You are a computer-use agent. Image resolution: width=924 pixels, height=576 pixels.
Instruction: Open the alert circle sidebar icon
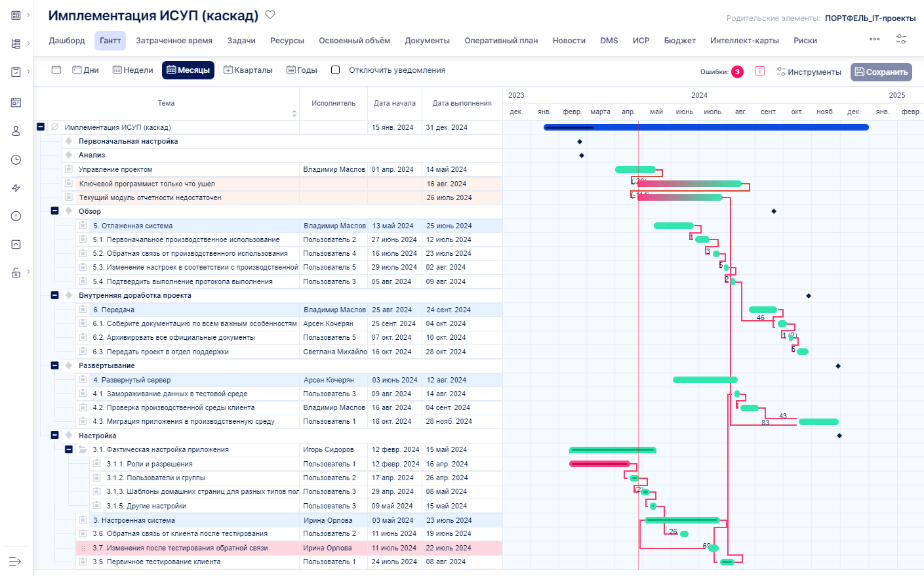tap(16, 216)
